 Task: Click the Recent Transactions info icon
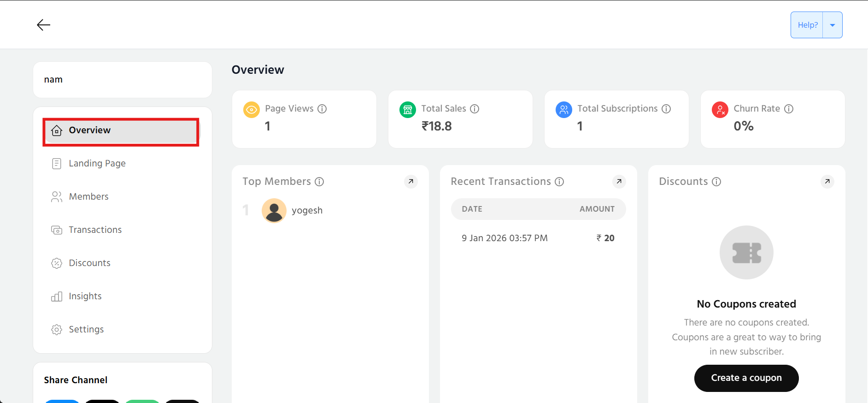tap(559, 182)
